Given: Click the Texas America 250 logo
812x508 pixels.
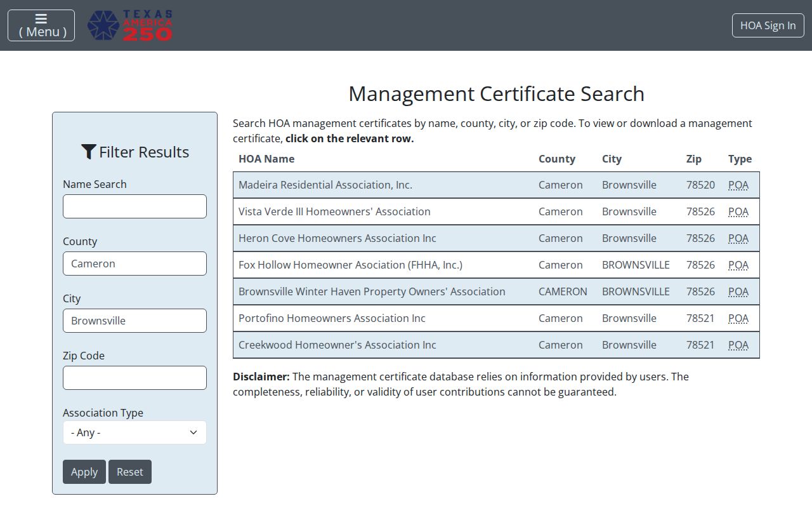Looking at the screenshot, I should pyautogui.click(x=130, y=25).
